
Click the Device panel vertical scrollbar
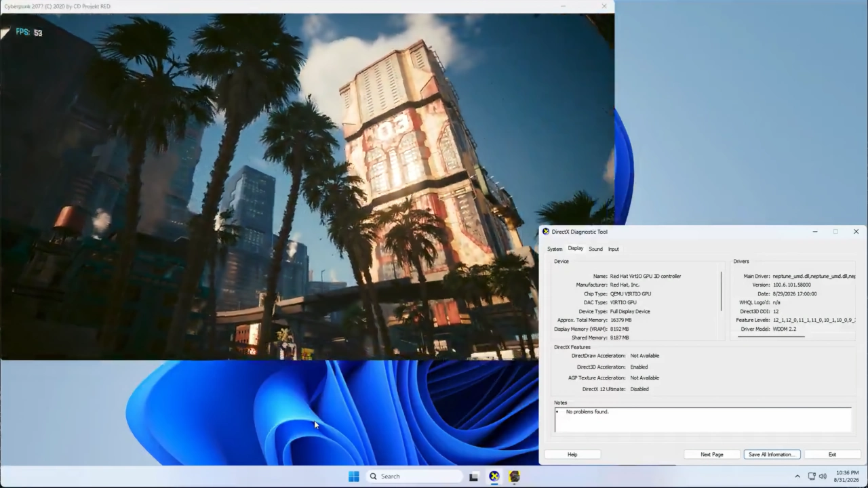tap(722, 291)
